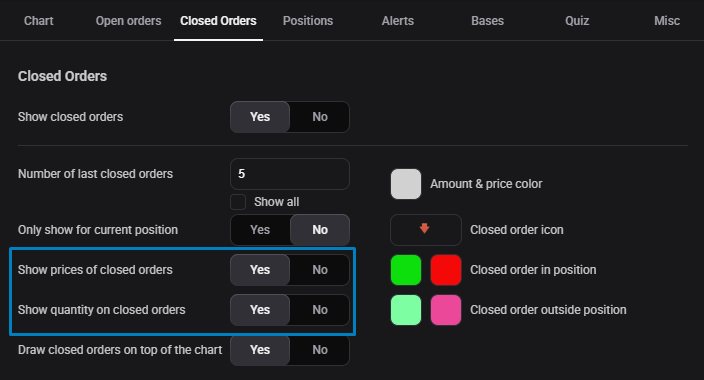This screenshot has width=704, height=380.
Task: Choose Yes for Draw closed orders on top
Action: tap(260, 350)
